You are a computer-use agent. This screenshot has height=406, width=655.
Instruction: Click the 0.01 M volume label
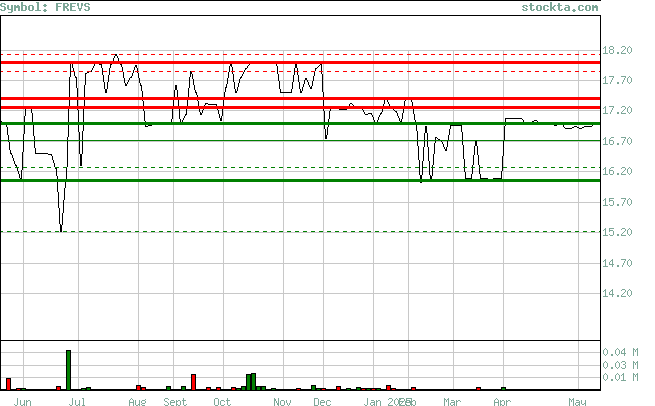coord(620,377)
